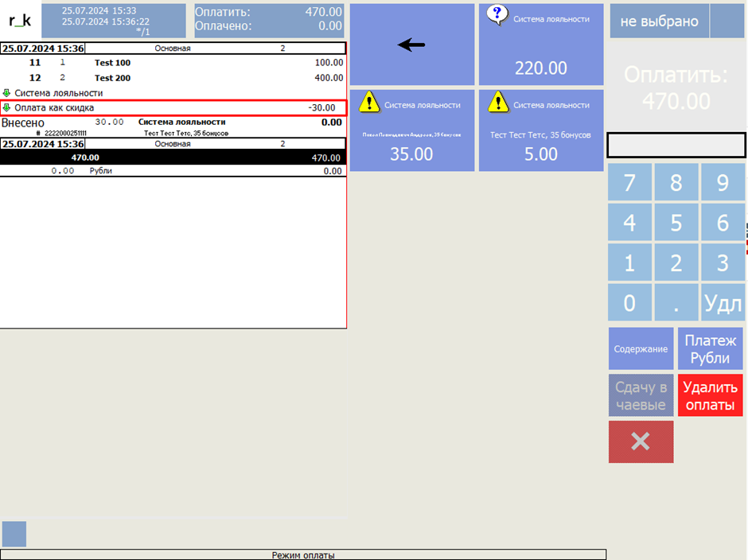The width and height of the screenshot is (748, 560).
Task: Select the 5.00 loyalty warning tile
Action: [x=541, y=130]
